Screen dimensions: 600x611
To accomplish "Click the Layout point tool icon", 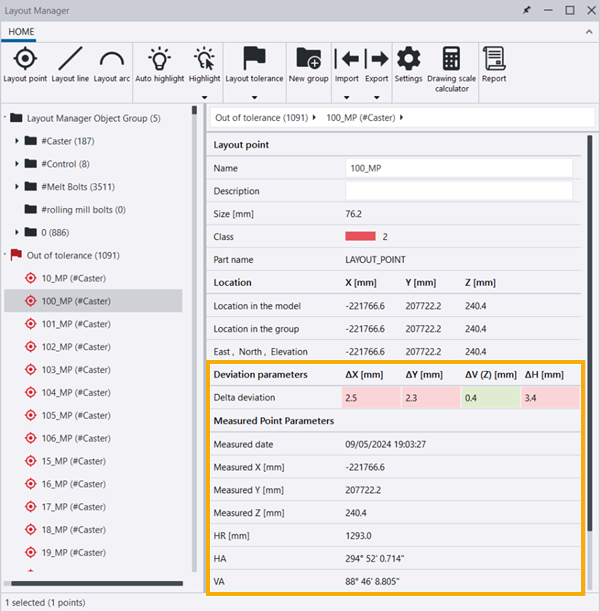I will pyautogui.click(x=25, y=58).
